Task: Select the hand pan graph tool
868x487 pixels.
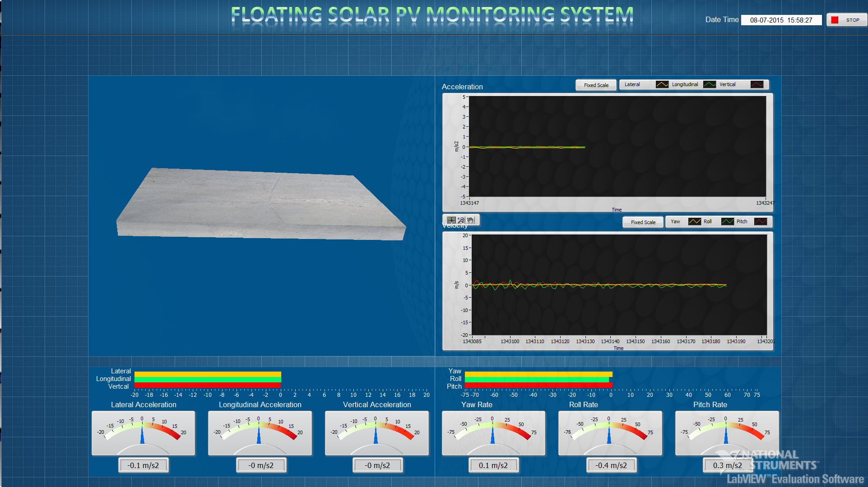Action: [x=470, y=220]
